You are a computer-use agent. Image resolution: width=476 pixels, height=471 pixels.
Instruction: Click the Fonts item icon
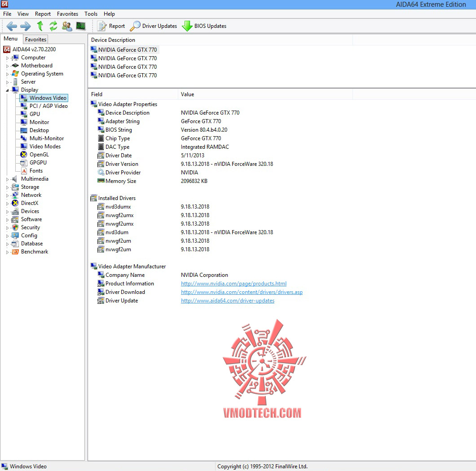24,171
